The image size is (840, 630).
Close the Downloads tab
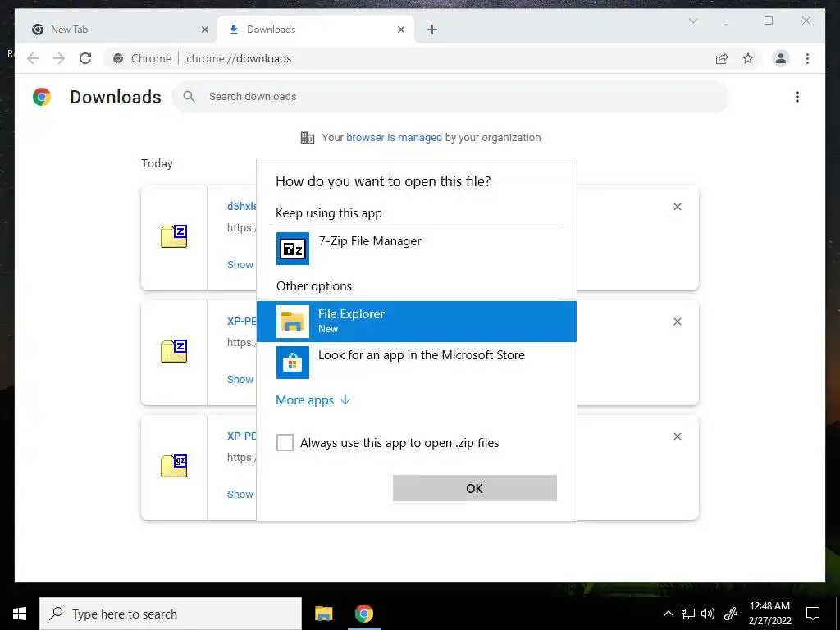400,30
